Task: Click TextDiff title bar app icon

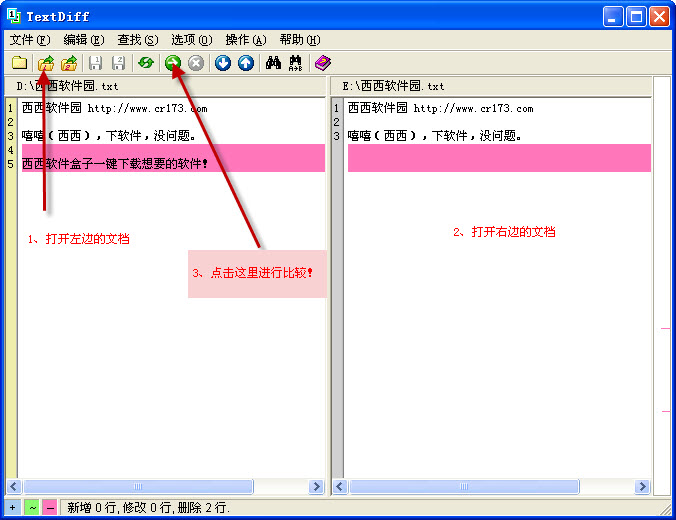Action: click(x=13, y=16)
